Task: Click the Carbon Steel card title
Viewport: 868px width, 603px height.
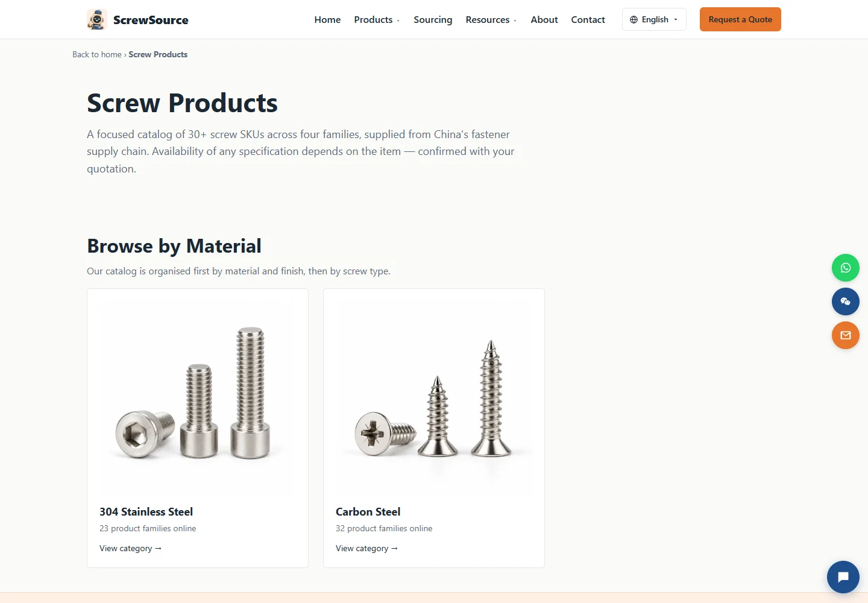Action: [x=368, y=512]
